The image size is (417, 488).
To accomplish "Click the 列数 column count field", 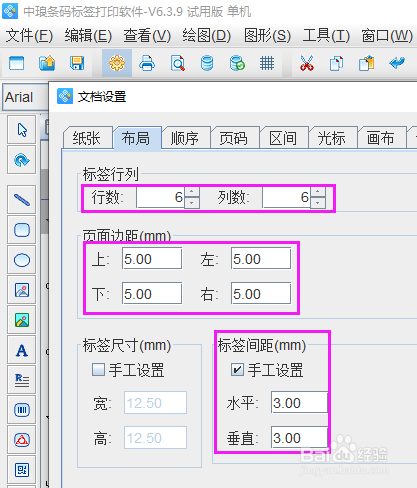I will tap(287, 197).
